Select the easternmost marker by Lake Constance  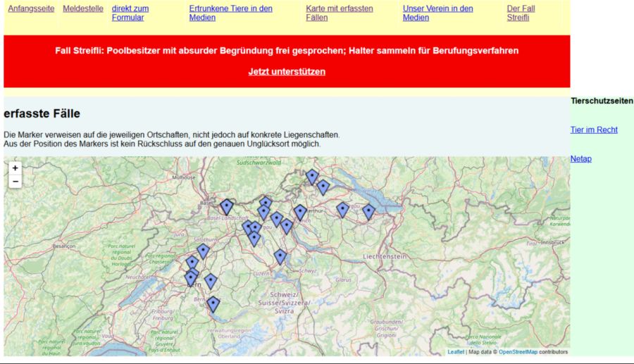click(368, 212)
